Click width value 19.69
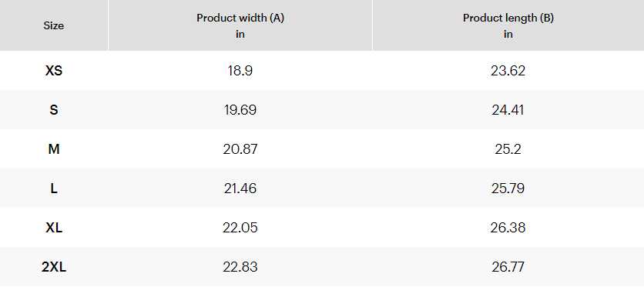This screenshot has height=287, width=644. pos(240,110)
